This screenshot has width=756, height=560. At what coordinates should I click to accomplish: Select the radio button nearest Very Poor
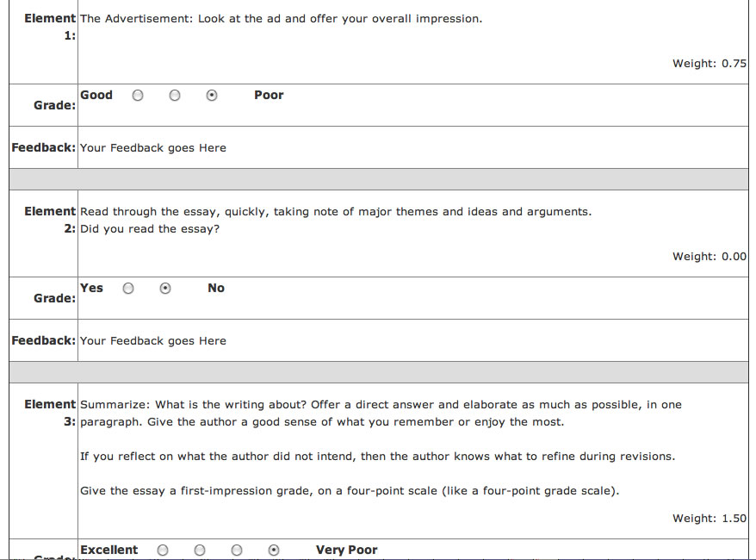point(273,549)
